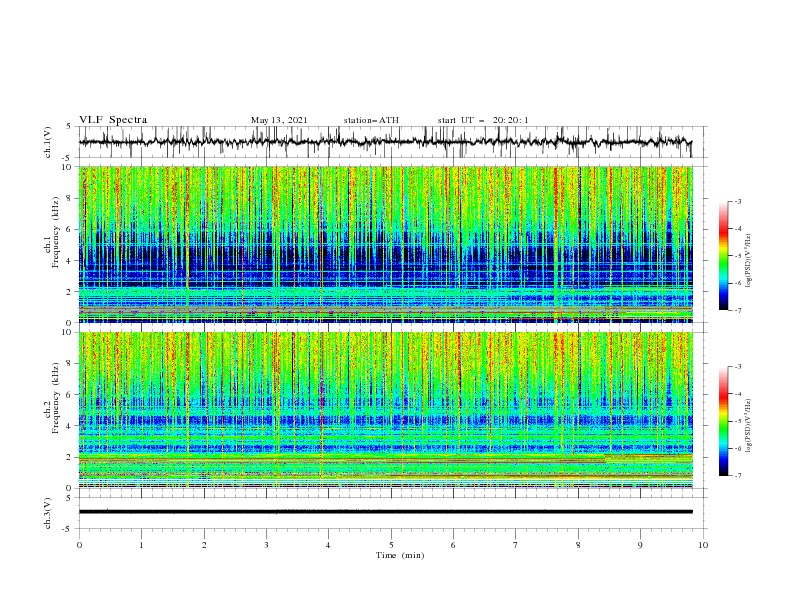
Task: Click the time axis tick label "10"
Action: [x=703, y=545]
